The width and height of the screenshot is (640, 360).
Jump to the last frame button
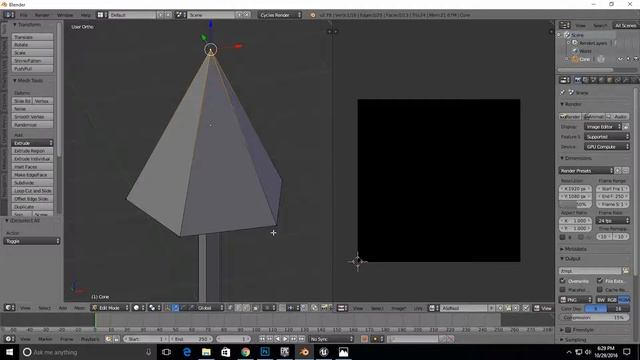301,339
